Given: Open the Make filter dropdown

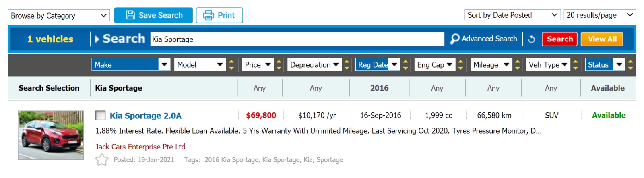Looking at the screenshot, I should pos(131,65).
